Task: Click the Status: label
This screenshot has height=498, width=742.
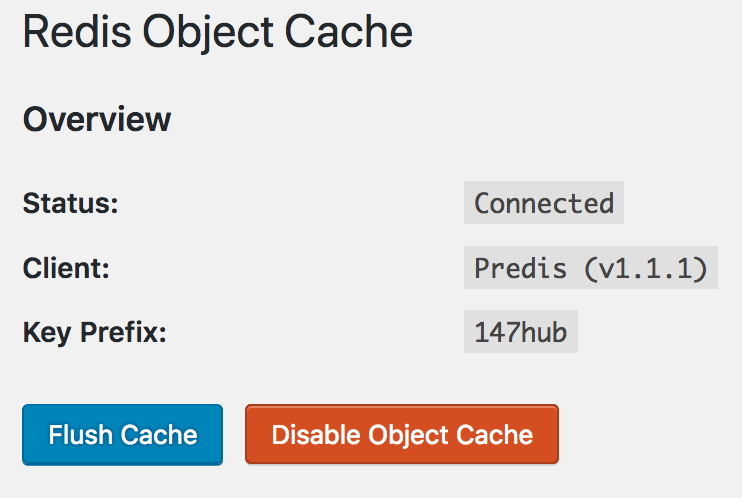Action: pos(71,203)
